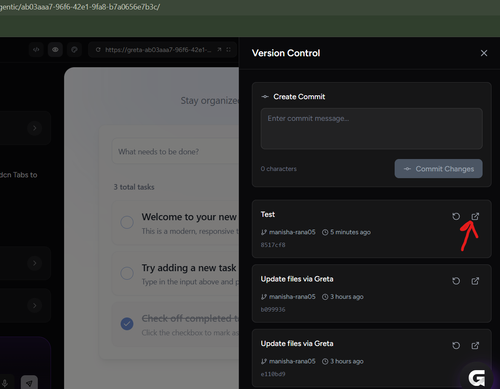Toggle the preview eye icon
500x389 pixels.
(x=55, y=50)
